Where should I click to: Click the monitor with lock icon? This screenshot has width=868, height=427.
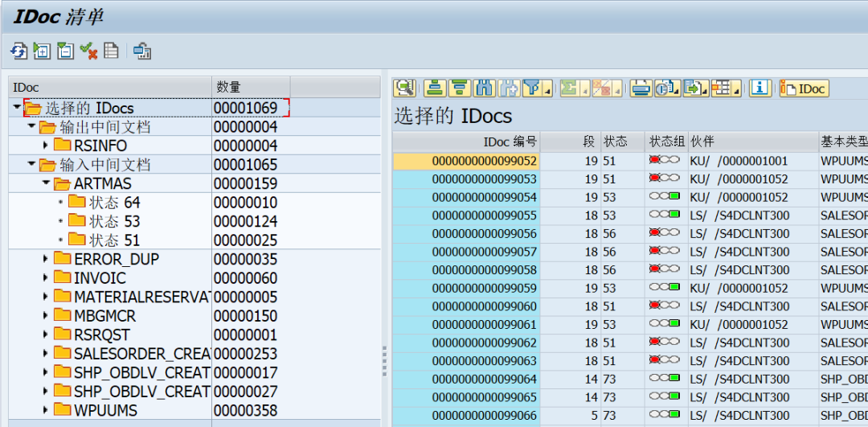(142, 51)
